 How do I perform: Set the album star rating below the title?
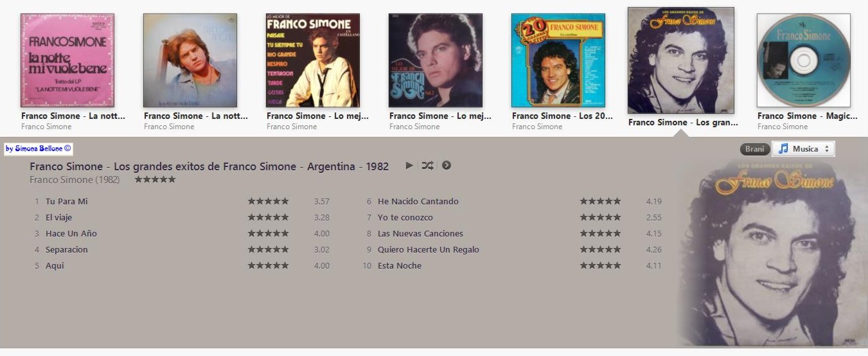pyautogui.click(x=155, y=180)
